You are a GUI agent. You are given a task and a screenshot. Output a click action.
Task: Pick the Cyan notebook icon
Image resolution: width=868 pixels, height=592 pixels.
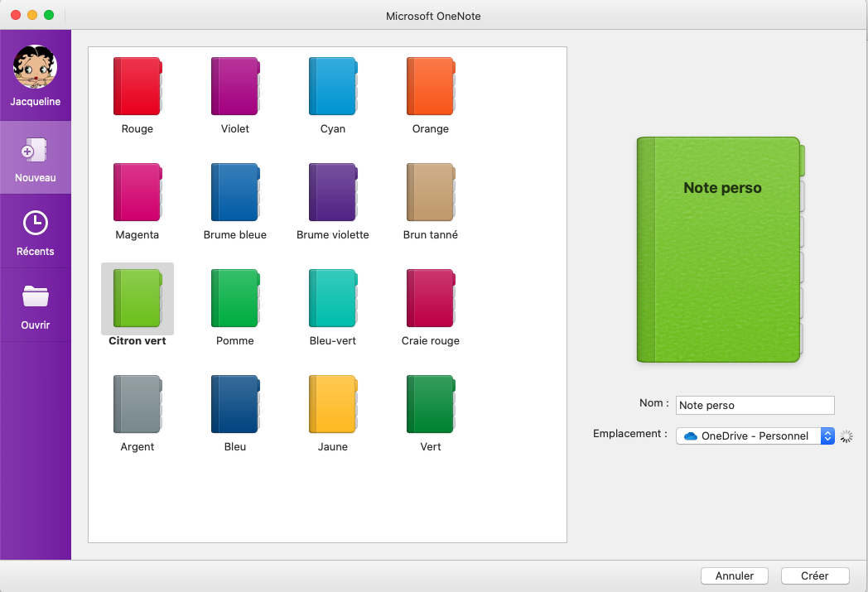coord(333,87)
